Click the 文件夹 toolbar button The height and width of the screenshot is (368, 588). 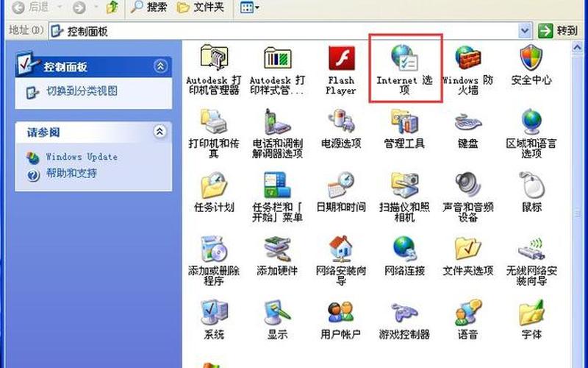[x=201, y=7]
